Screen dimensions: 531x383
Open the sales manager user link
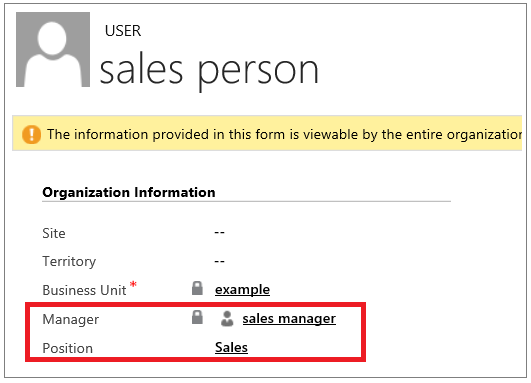click(x=289, y=319)
